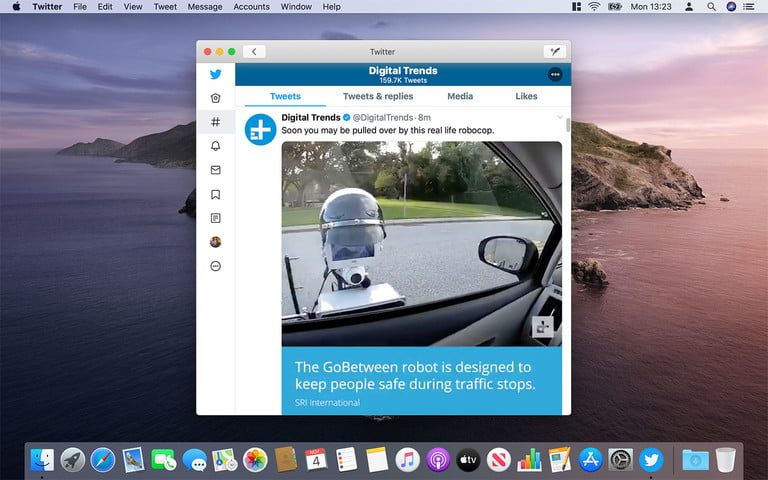Expand the tweet options chevron
Screen dimensions: 768x480
pos(560,117)
